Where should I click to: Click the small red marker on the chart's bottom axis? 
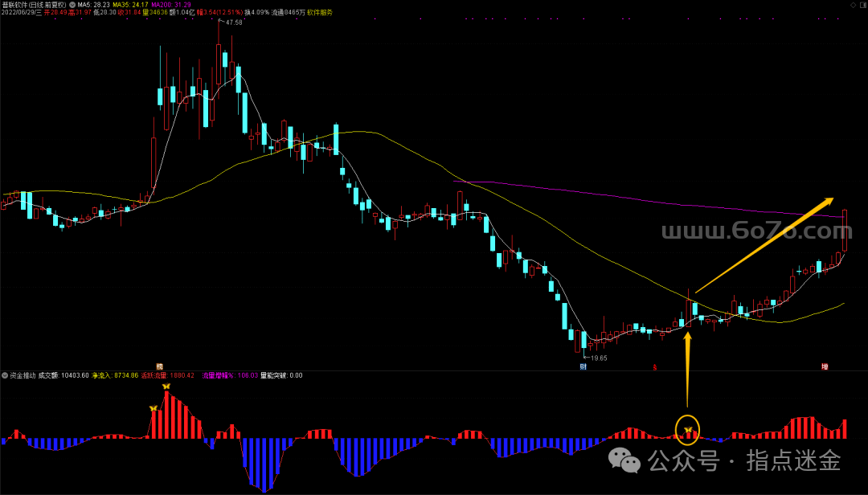[x=655, y=367]
